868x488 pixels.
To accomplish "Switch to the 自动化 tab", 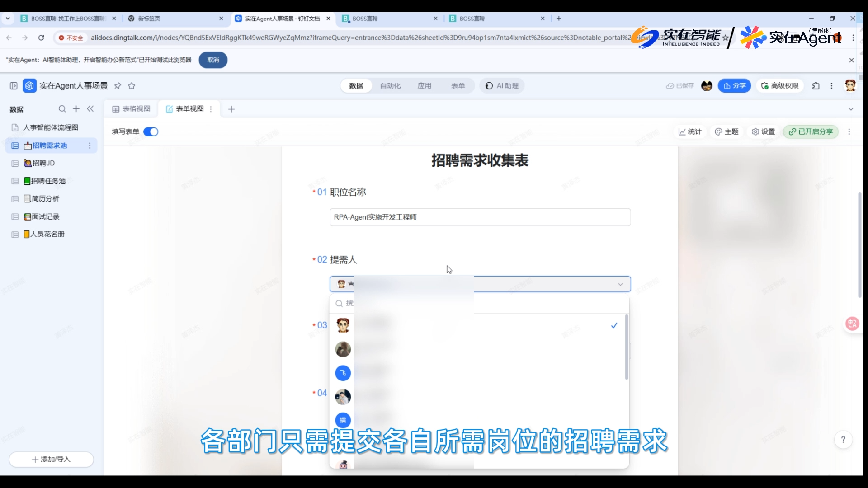I will (x=390, y=86).
